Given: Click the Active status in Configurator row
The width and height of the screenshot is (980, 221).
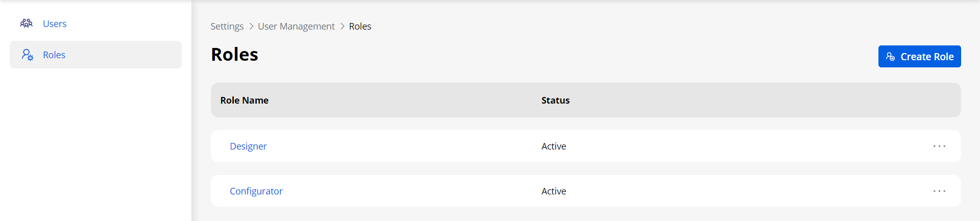Looking at the screenshot, I should point(554,191).
